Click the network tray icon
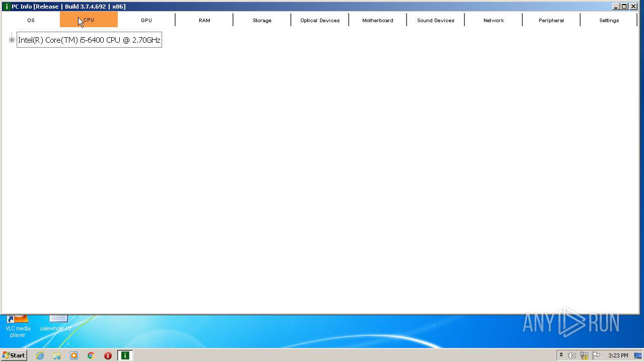Image resolution: width=644 pixels, height=362 pixels. 584,355
